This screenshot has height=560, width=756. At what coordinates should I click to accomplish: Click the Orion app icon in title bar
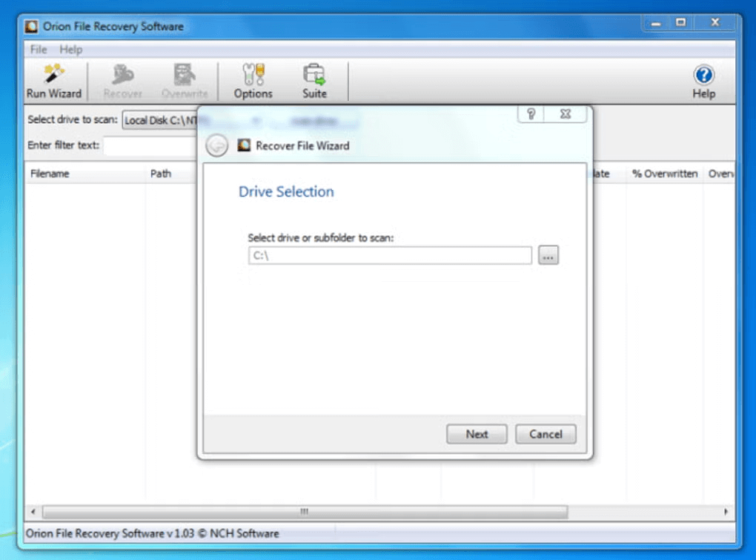31,26
